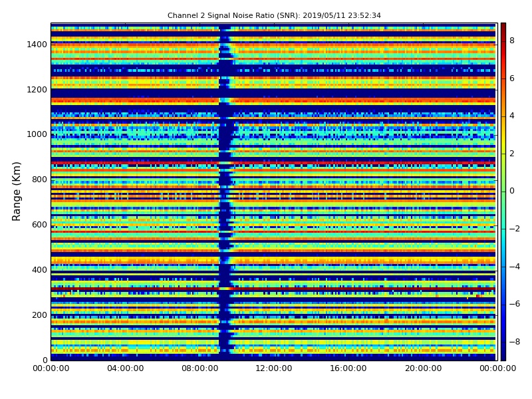The height and width of the screenshot is (399, 532).
Task: Click the 16:00:00 time axis label
Action: click(348, 368)
